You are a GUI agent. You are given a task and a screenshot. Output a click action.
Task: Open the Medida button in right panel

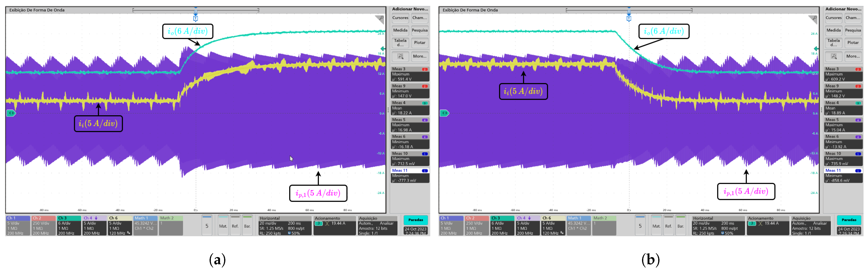click(833, 30)
